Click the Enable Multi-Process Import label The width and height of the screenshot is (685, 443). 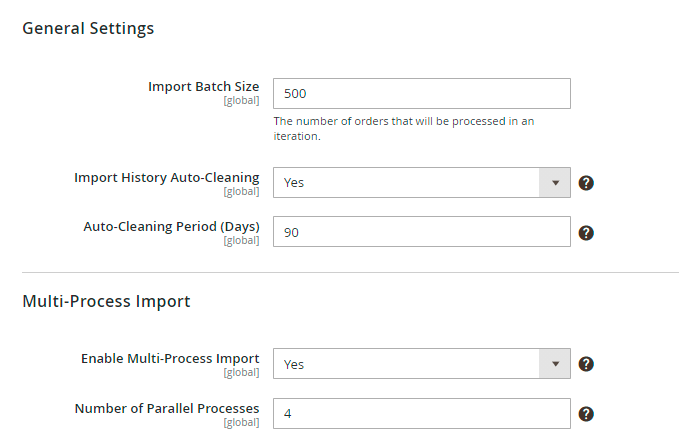coord(170,358)
